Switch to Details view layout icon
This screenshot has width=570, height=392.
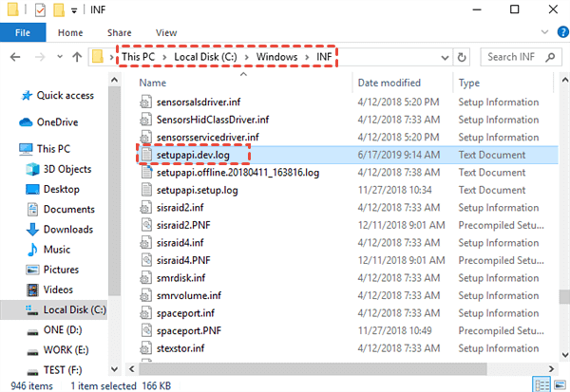[541, 385]
